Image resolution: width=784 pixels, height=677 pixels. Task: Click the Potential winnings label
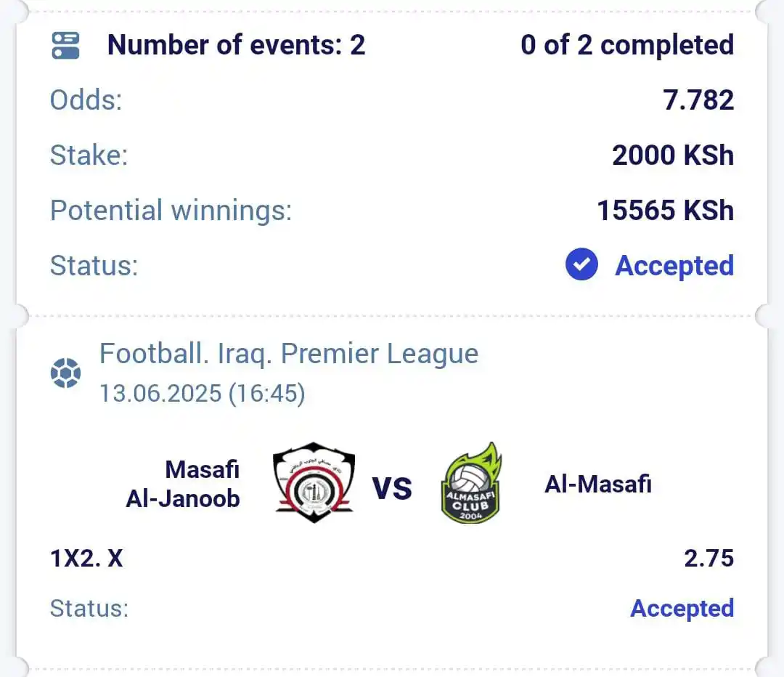click(171, 210)
